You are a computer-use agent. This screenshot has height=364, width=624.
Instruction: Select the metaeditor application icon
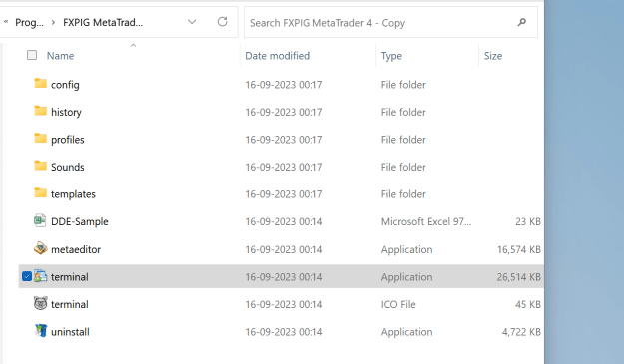coord(40,248)
